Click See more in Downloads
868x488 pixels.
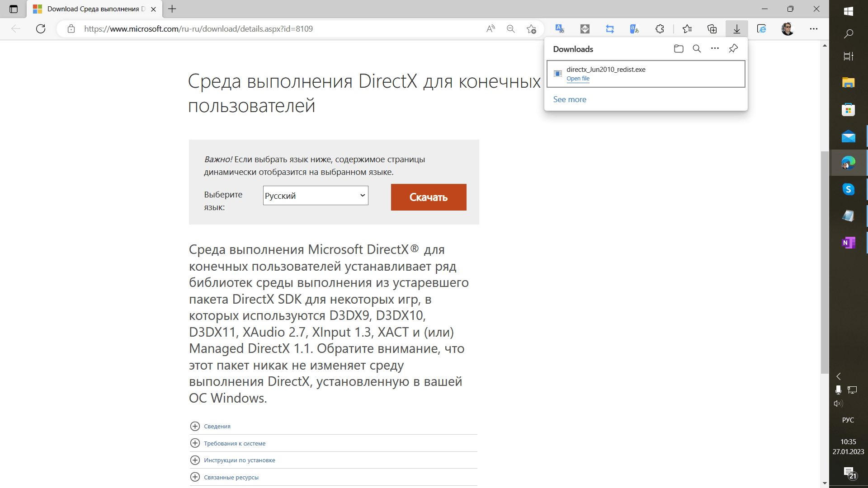coord(569,99)
